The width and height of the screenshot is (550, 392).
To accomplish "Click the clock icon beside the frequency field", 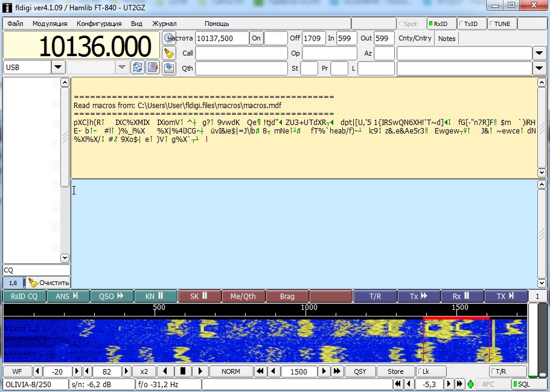I will pos(169,38).
